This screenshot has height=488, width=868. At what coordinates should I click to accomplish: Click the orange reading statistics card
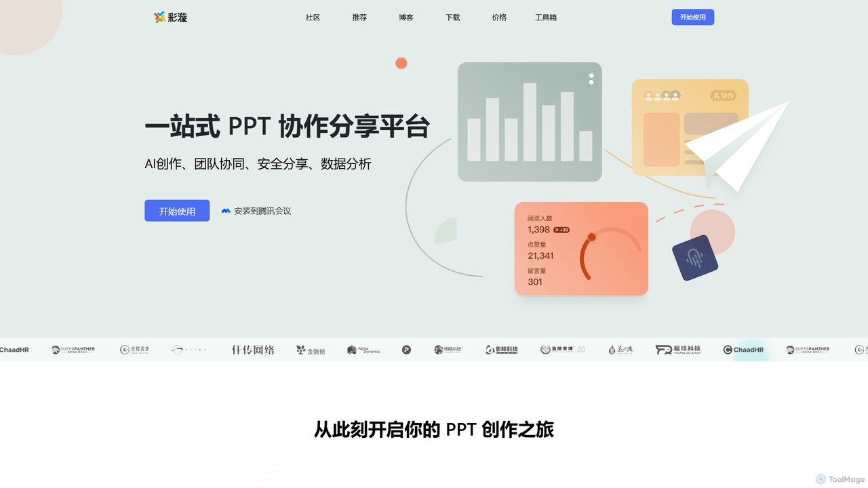coord(581,249)
